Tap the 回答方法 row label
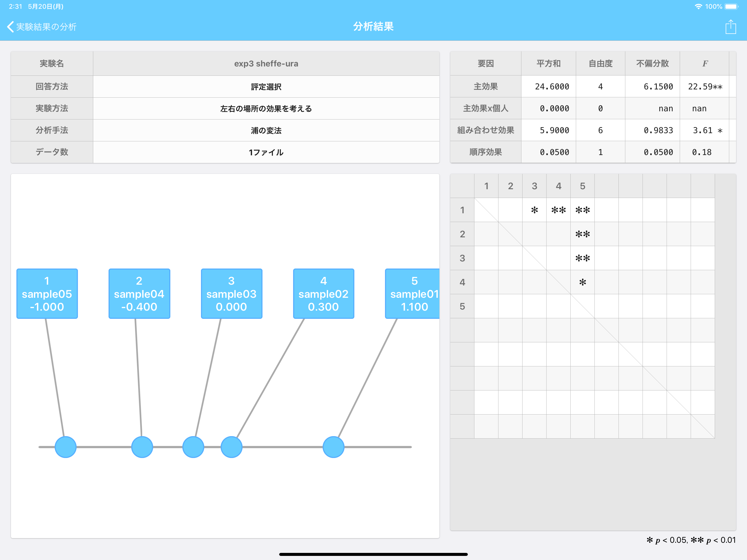The image size is (747, 560). (x=52, y=86)
